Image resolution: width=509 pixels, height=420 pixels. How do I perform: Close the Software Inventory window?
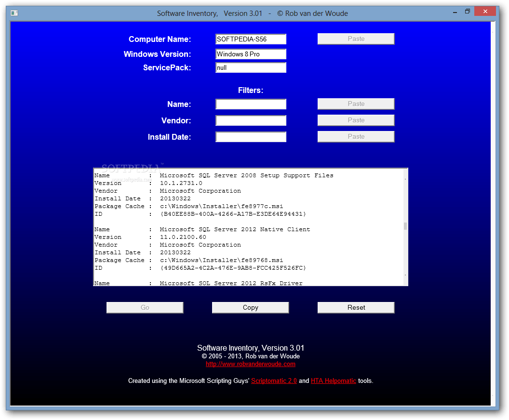(x=485, y=12)
